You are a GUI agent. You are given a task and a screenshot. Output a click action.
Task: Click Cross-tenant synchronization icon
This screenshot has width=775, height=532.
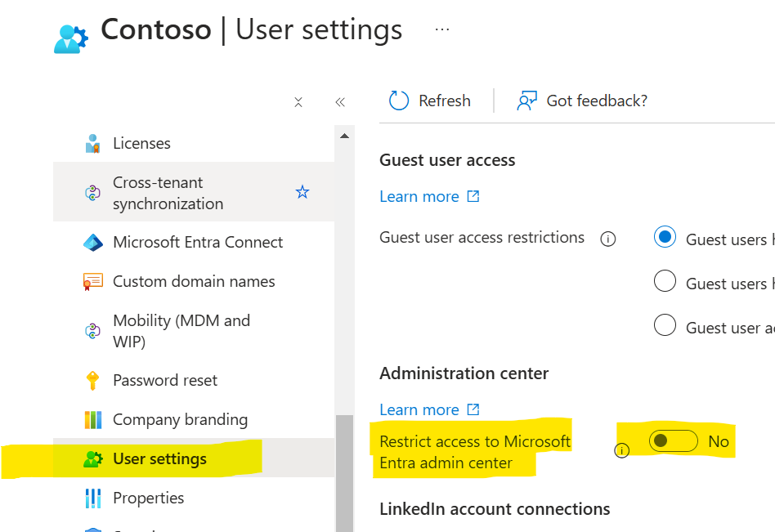tap(92, 192)
